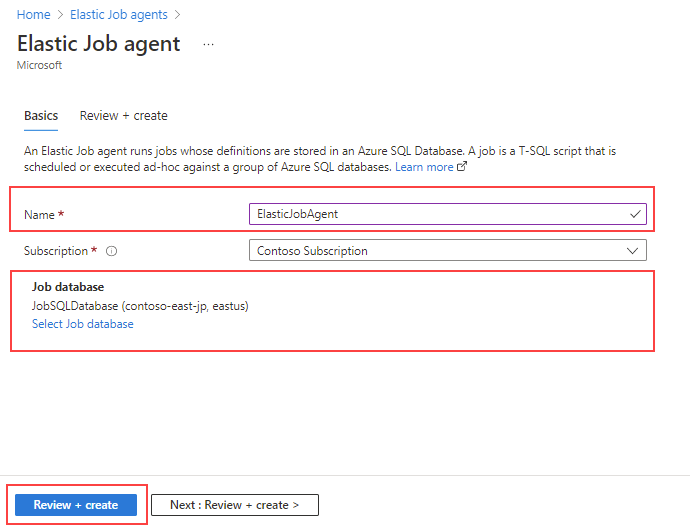This screenshot has height=531, width=691.
Task: Go to Home breadcrumb link
Action: (x=34, y=15)
